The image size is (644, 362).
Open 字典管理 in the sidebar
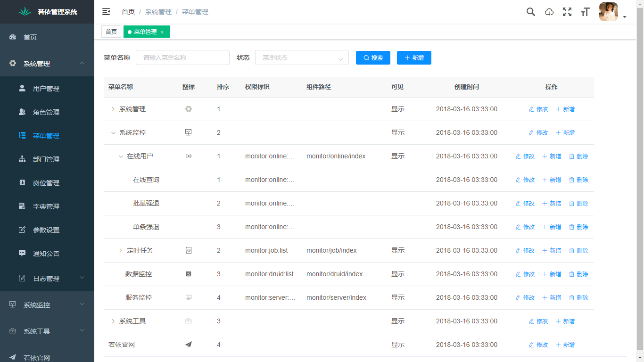47,206
